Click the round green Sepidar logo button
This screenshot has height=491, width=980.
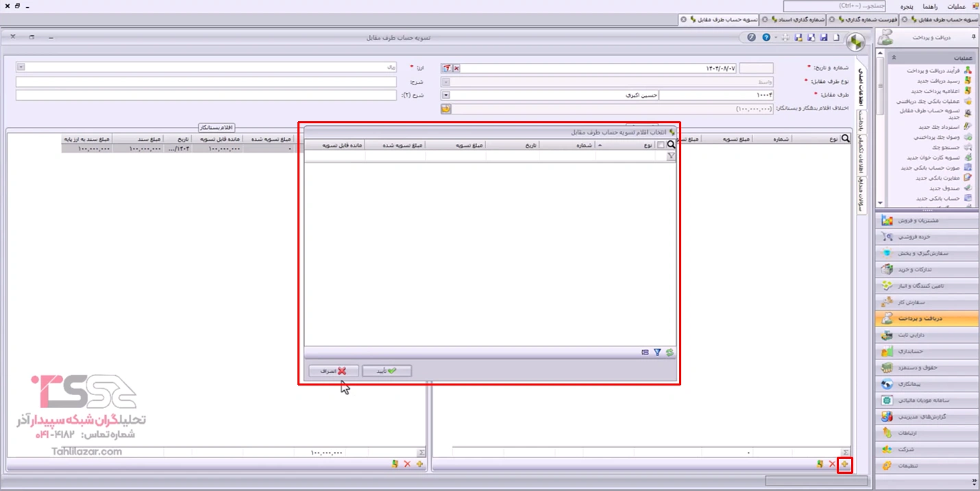(855, 42)
